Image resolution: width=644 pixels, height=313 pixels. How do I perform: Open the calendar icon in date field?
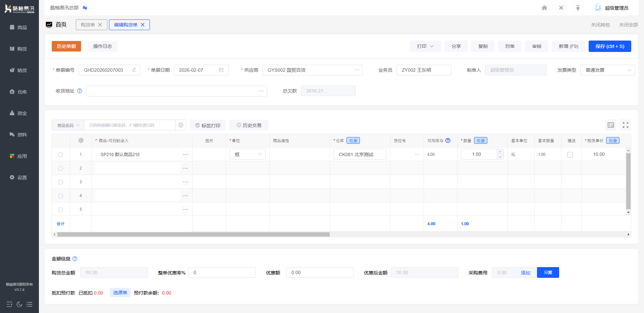221,70
